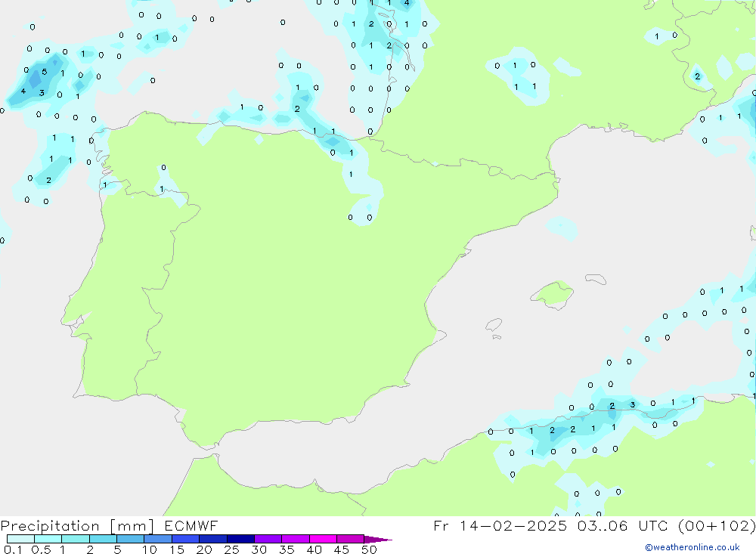Click the legend label '40'
This screenshot has height=554, width=756.
coord(314,549)
